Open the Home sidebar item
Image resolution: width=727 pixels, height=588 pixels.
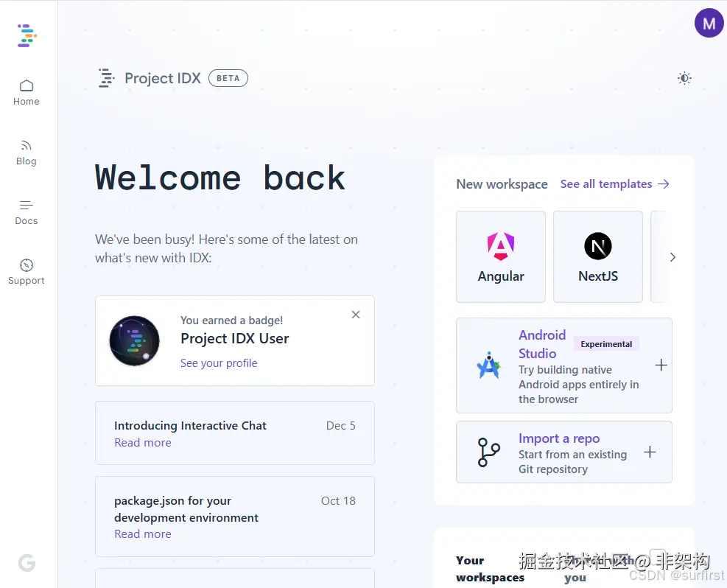27,93
